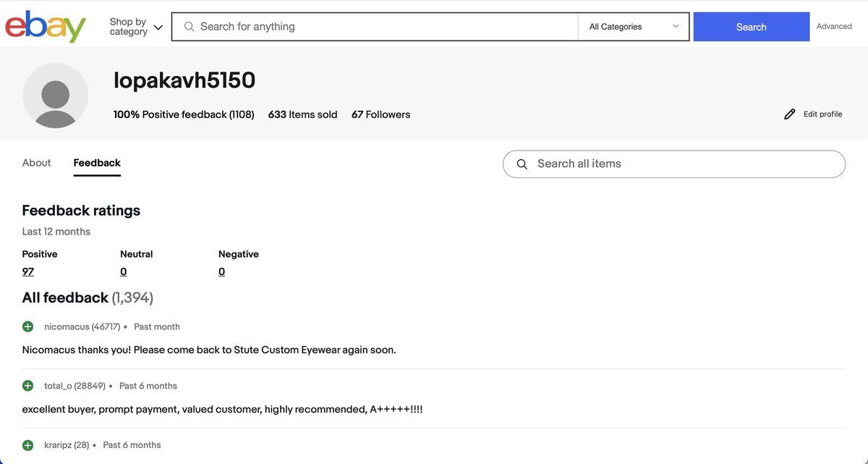The height and width of the screenshot is (464, 868).
Task: Open the All Categories dropdown
Action: (x=633, y=27)
